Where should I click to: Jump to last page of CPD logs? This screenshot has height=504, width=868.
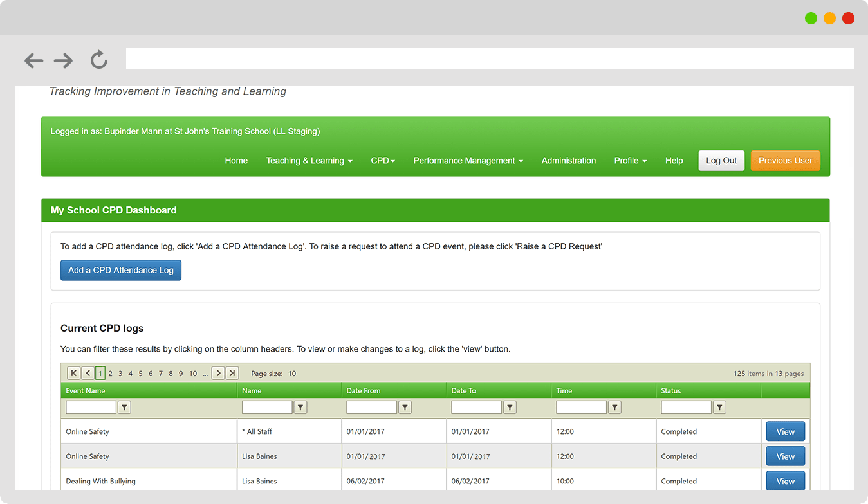click(232, 373)
